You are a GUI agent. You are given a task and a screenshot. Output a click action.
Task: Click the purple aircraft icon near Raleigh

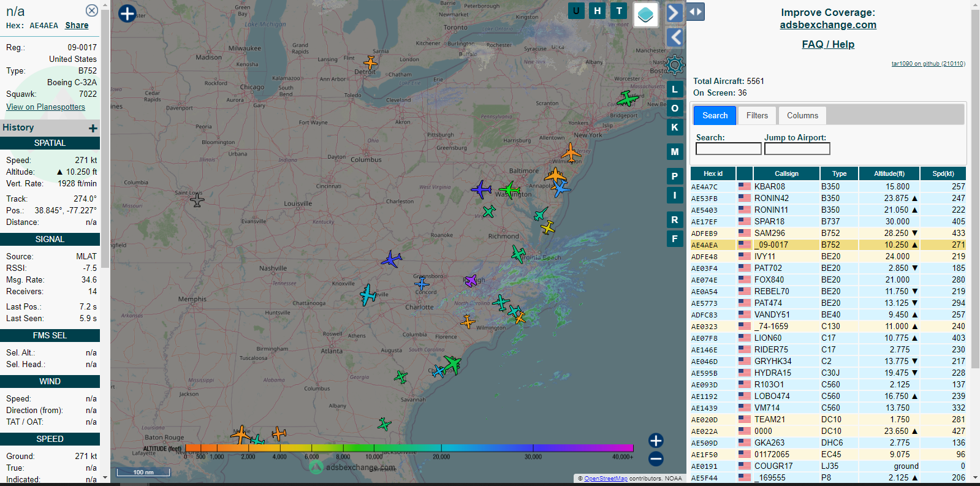click(x=471, y=281)
